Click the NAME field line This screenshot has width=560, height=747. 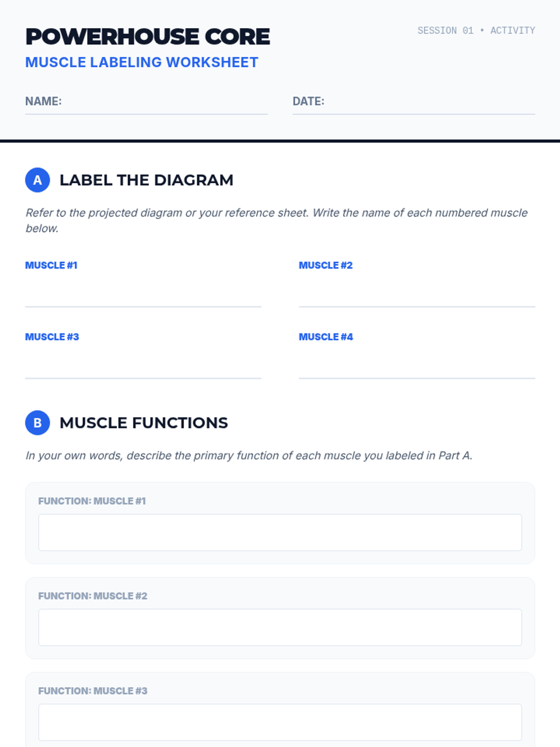(146, 102)
